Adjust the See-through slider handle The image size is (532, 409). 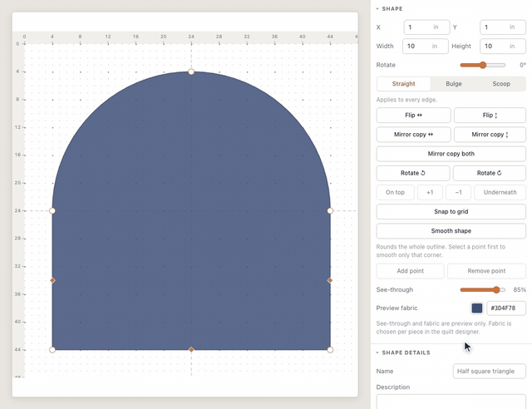point(496,290)
